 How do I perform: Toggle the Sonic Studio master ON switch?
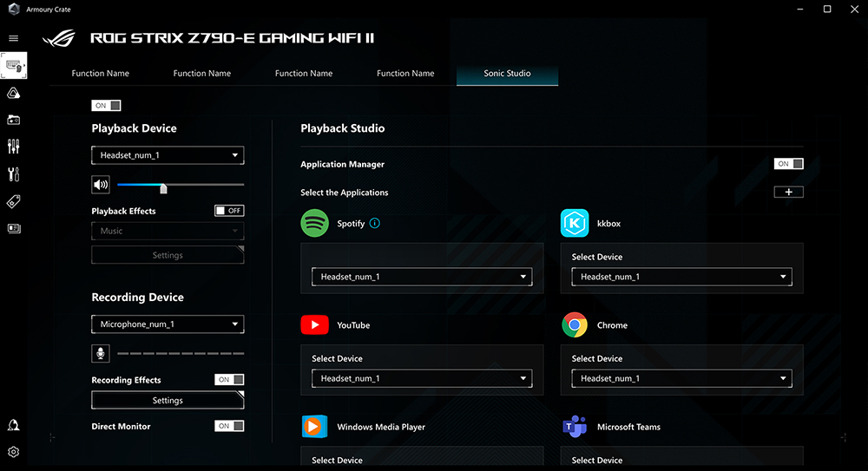point(106,105)
